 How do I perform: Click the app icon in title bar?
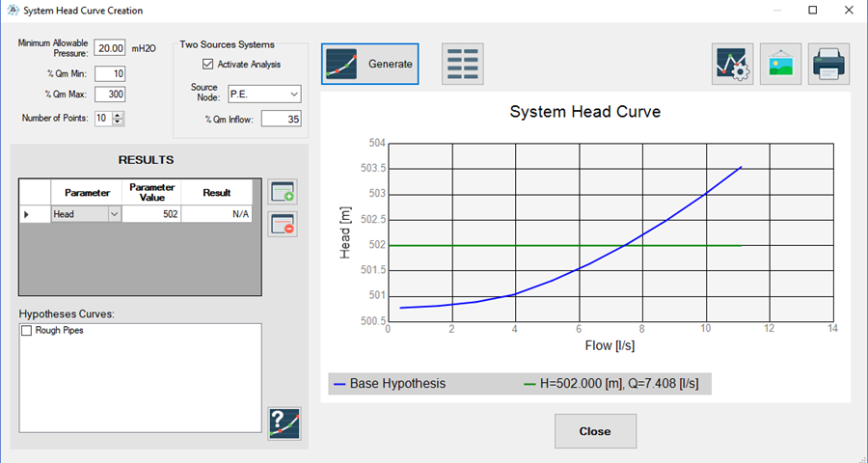tap(13, 10)
